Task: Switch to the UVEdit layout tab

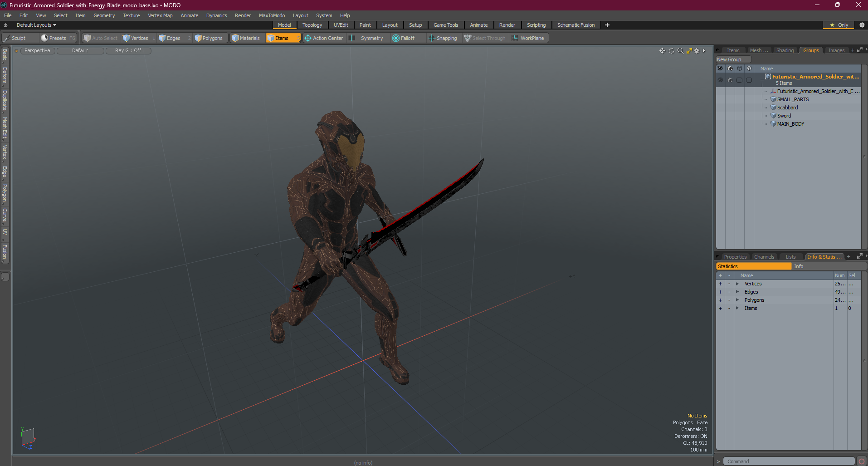Action: tap(341, 25)
